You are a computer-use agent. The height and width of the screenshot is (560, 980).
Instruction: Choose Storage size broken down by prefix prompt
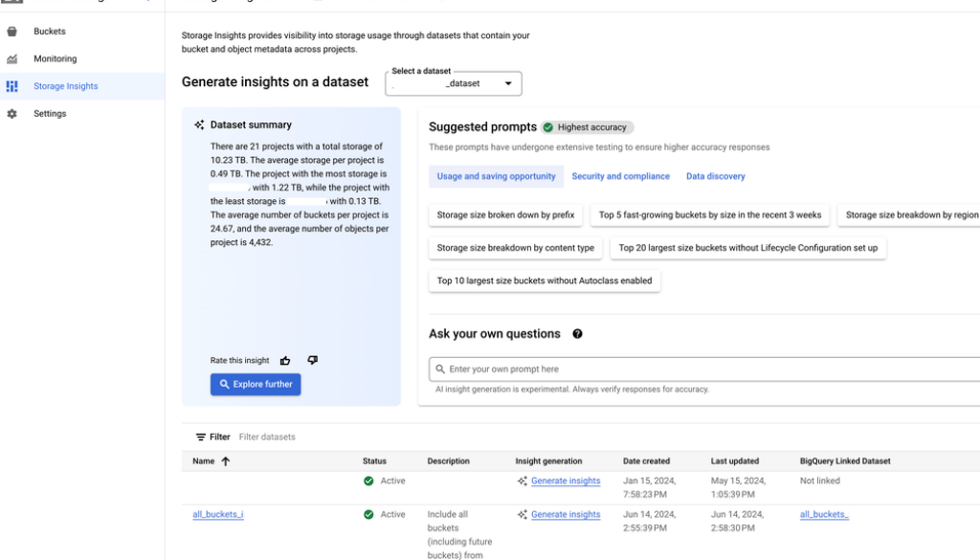tap(505, 215)
